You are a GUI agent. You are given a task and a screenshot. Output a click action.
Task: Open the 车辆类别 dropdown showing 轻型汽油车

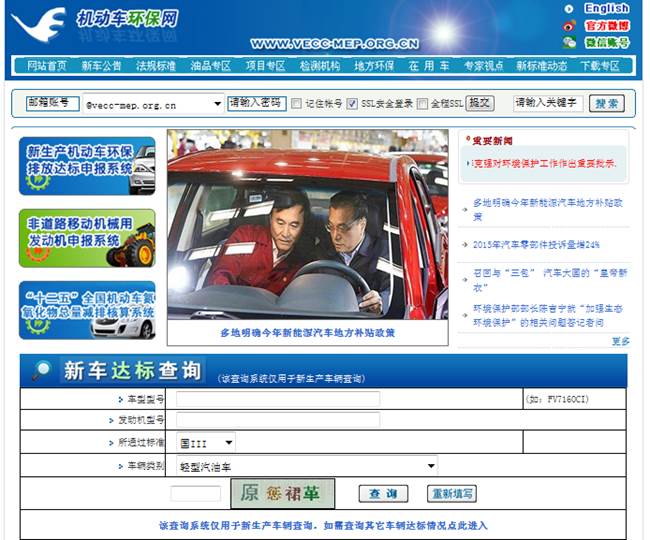tap(431, 466)
